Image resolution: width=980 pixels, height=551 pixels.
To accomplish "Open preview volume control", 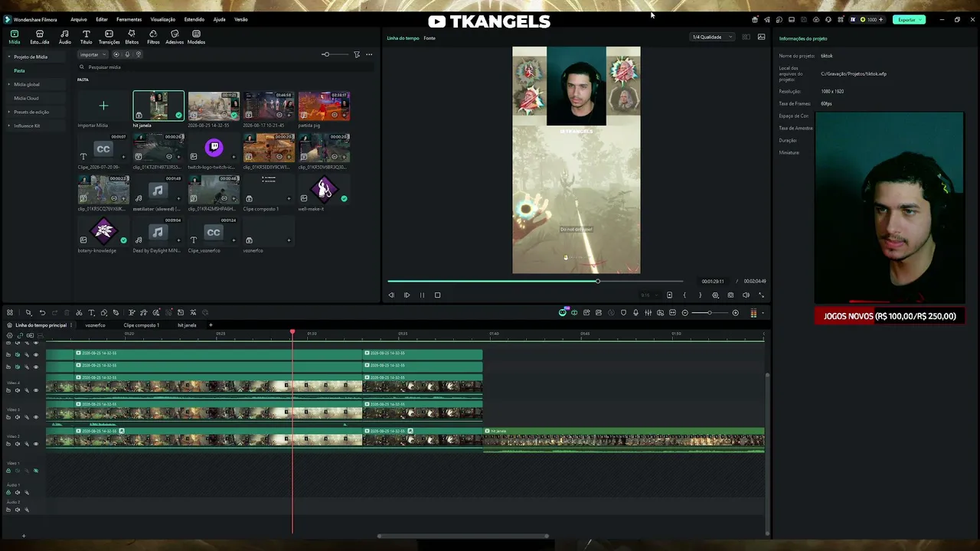I will pyautogui.click(x=746, y=295).
